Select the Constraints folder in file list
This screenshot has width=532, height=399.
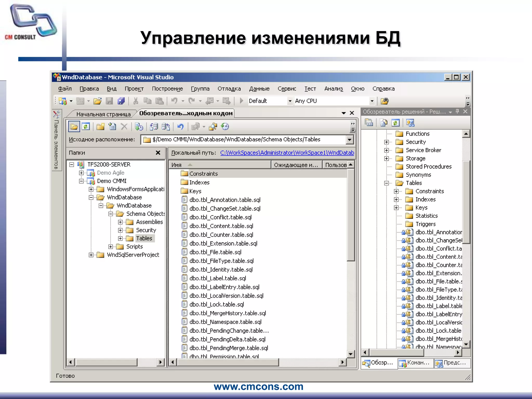[x=203, y=174]
